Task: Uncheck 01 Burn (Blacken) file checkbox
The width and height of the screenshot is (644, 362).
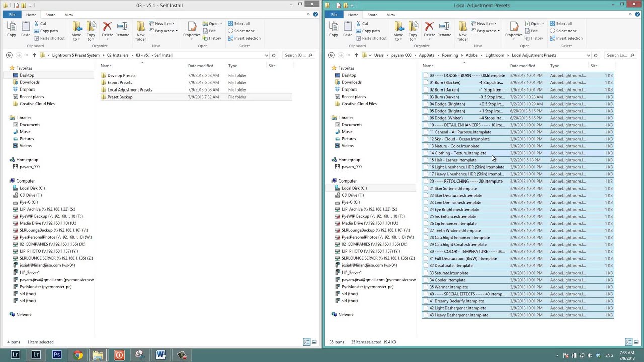Action: point(426,83)
